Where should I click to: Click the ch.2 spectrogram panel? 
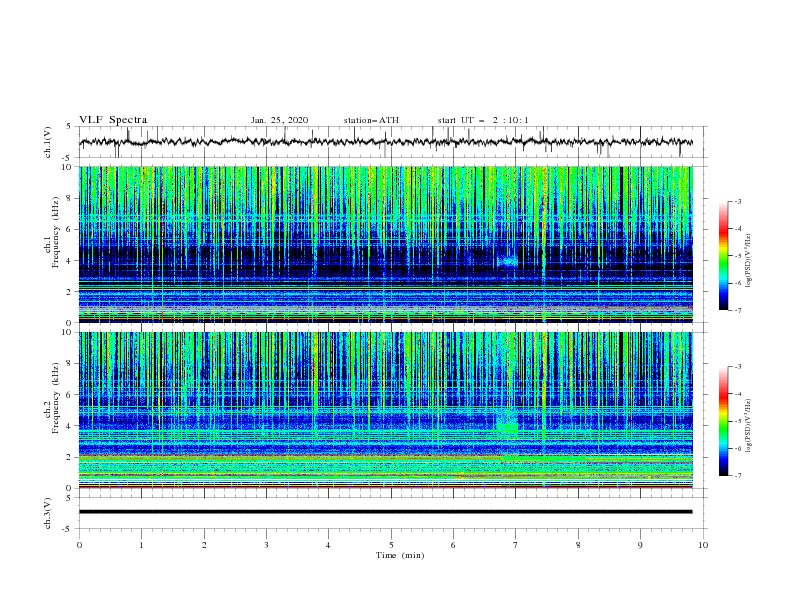point(385,410)
